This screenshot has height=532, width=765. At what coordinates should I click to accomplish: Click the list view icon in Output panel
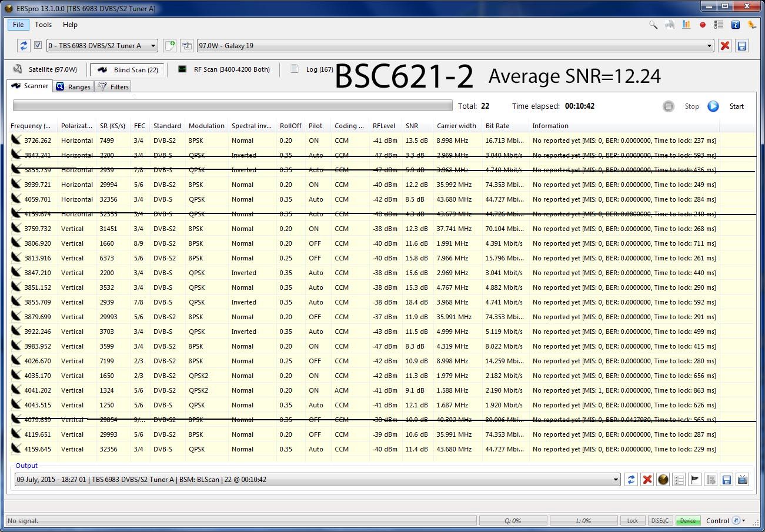pyautogui.click(x=679, y=480)
